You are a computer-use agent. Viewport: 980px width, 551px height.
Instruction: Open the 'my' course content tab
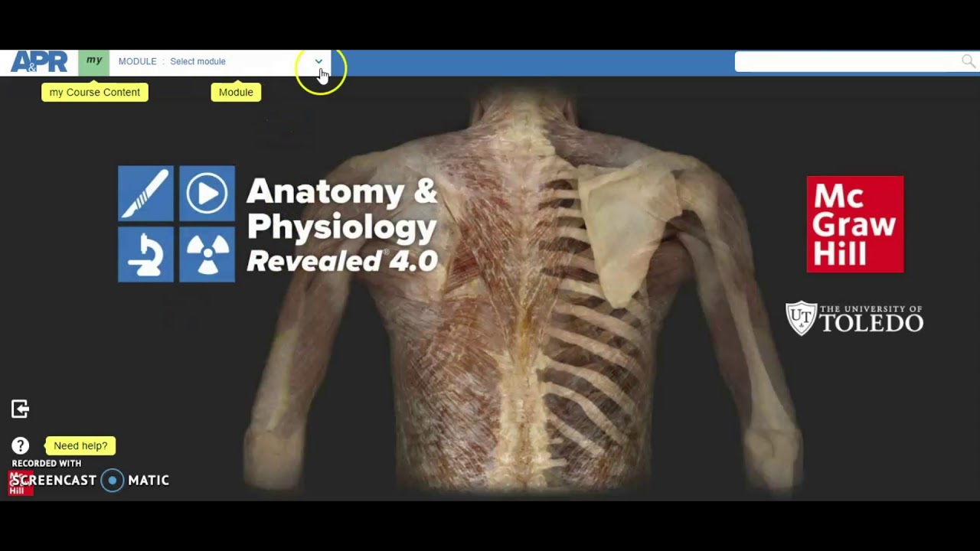(94, 62)
